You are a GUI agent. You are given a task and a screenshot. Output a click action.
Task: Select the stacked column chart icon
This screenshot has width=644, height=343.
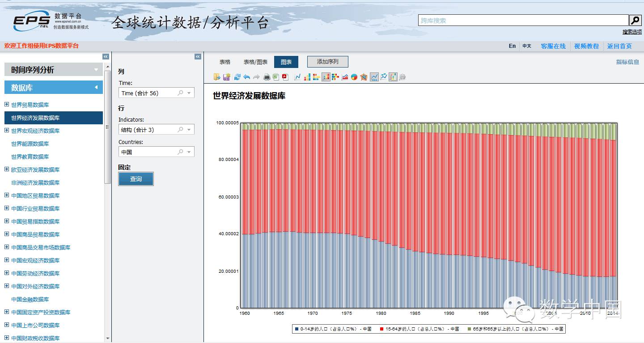point(326,77)
